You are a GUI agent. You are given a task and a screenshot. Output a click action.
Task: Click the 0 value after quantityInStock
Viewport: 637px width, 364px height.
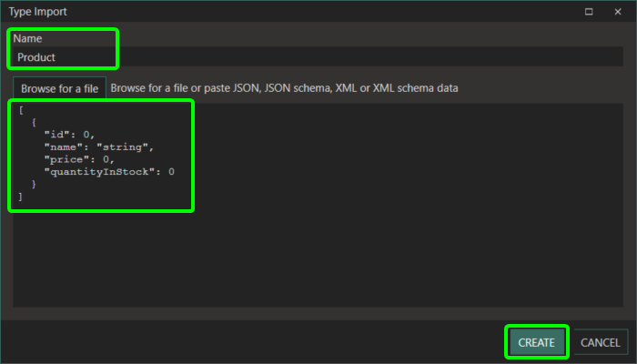click(170, 171)
